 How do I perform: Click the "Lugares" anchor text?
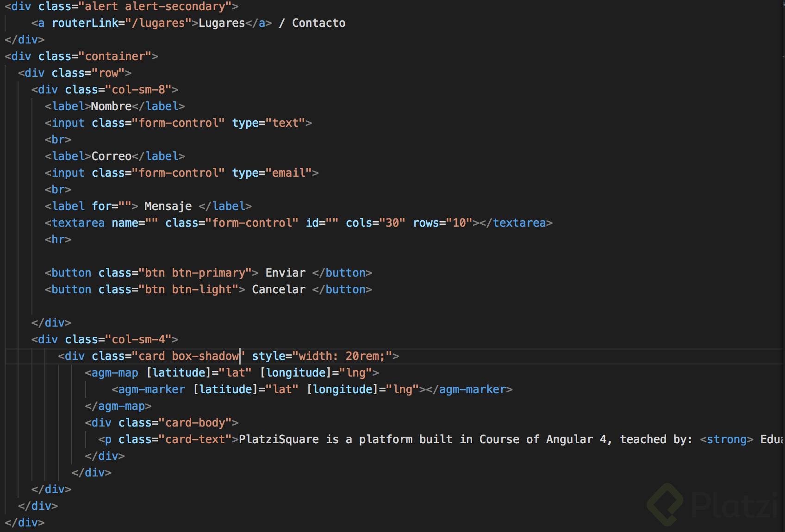(x=221, y=23)
